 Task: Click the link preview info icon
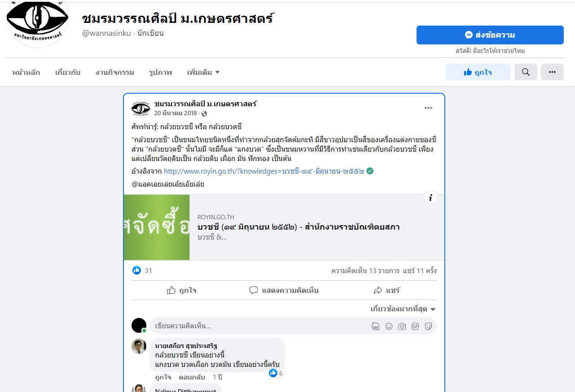pos(430,197)
